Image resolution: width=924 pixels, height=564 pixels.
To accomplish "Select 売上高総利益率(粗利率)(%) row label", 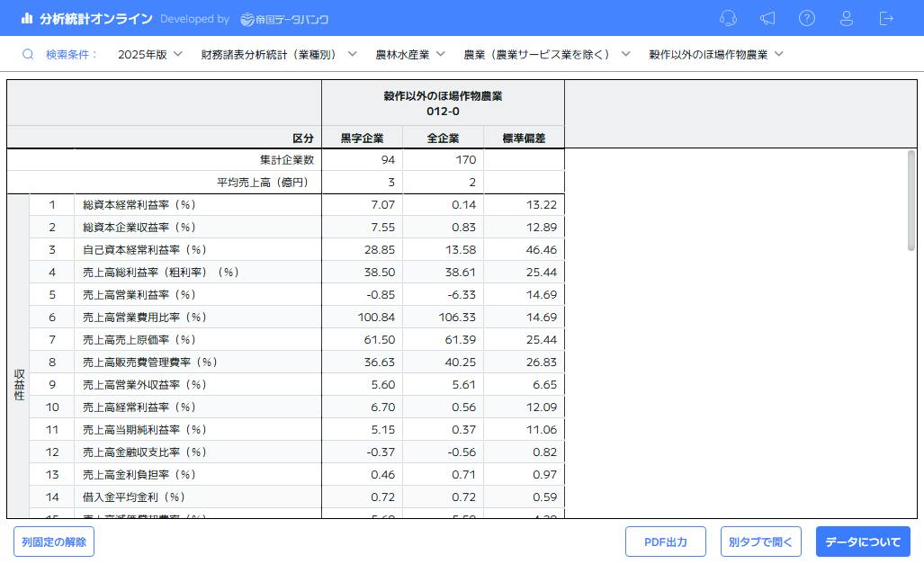I will [x=161, y=272].
